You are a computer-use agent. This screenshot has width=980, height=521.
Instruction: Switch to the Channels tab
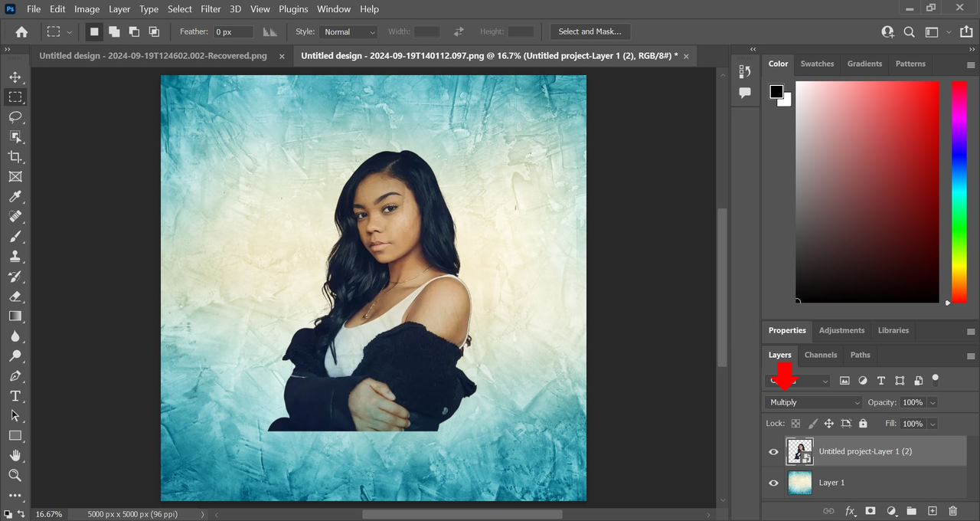point(821,355)
